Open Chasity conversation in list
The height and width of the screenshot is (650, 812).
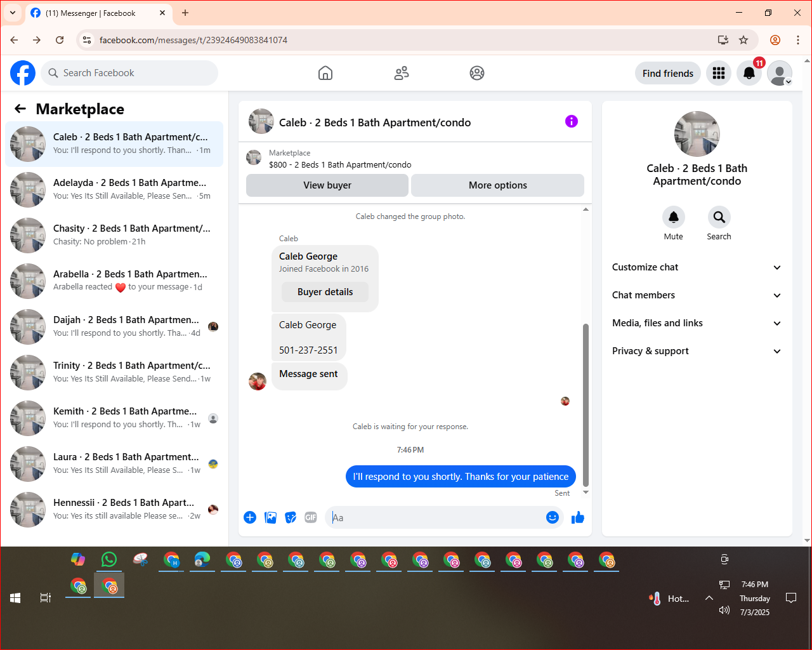click(114, 235)
